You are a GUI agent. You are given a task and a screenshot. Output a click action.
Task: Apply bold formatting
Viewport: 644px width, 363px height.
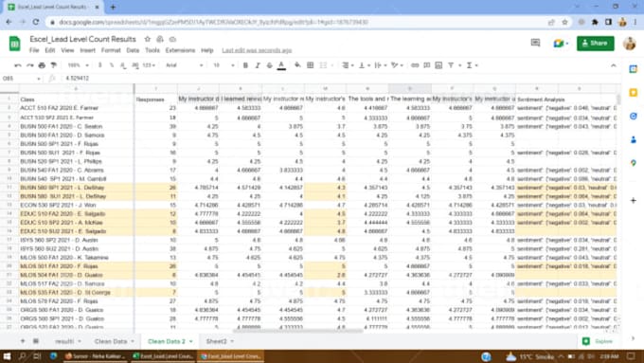tap(245, 65)
